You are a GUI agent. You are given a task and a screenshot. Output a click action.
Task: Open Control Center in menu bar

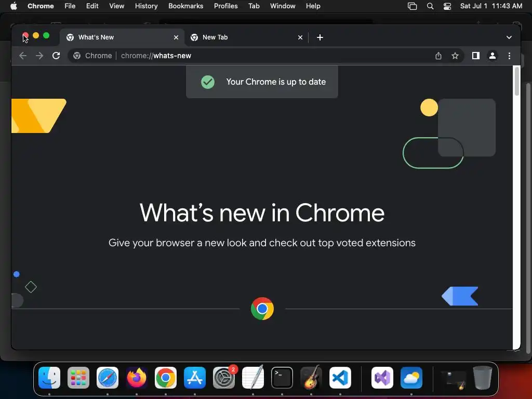[447, 6]
